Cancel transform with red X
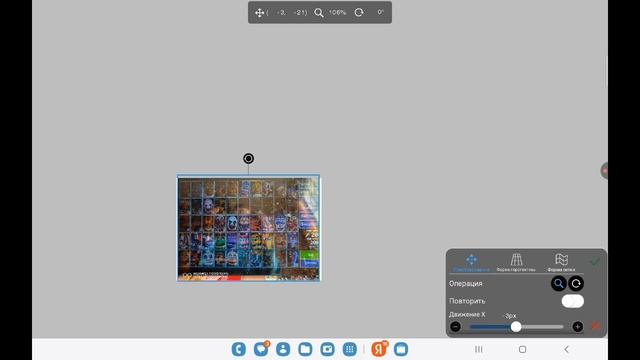 coord(595,326)
